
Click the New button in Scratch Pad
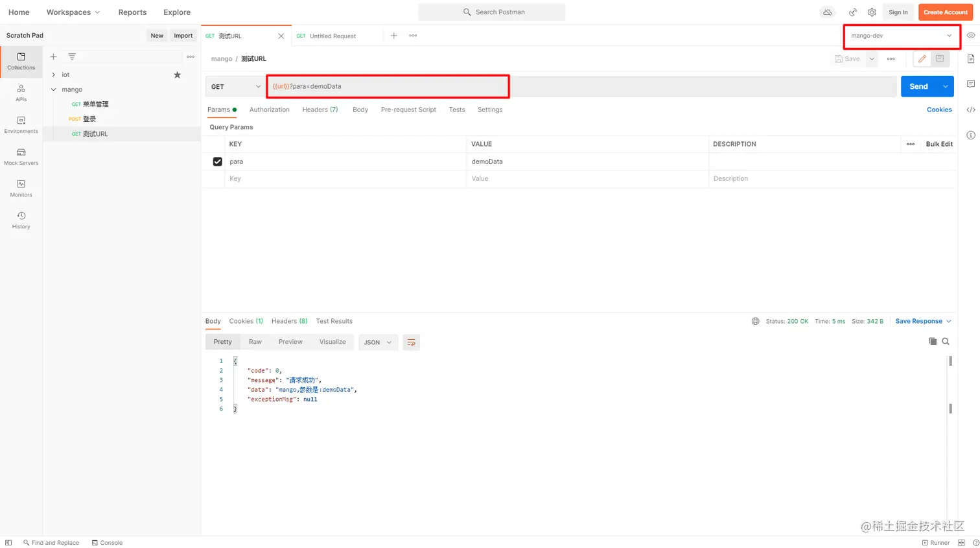[x=157, y=36]
